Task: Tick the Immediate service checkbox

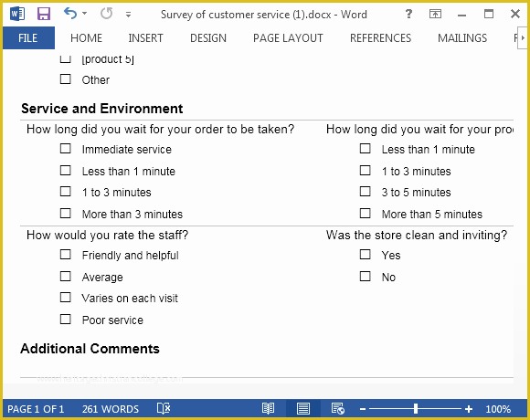Action: pos(65,148)
